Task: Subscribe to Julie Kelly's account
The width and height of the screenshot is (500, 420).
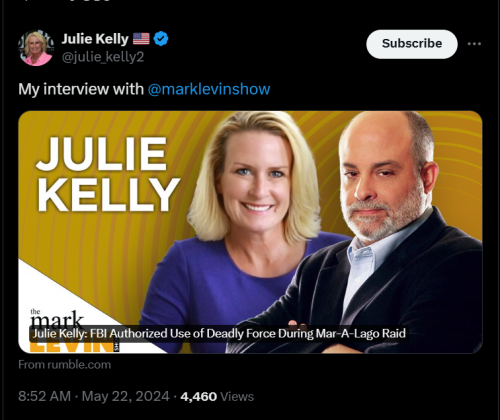Action: click(412, 44)
